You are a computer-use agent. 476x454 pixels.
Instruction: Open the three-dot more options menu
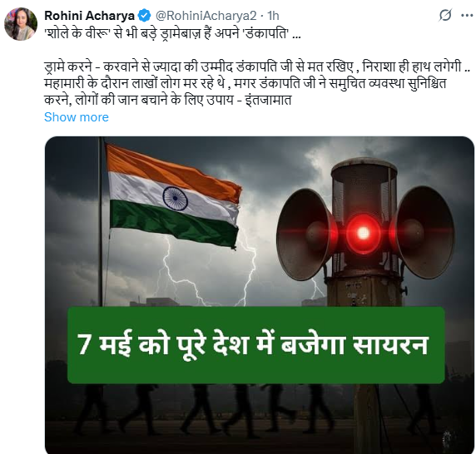(x=467, y=16)
